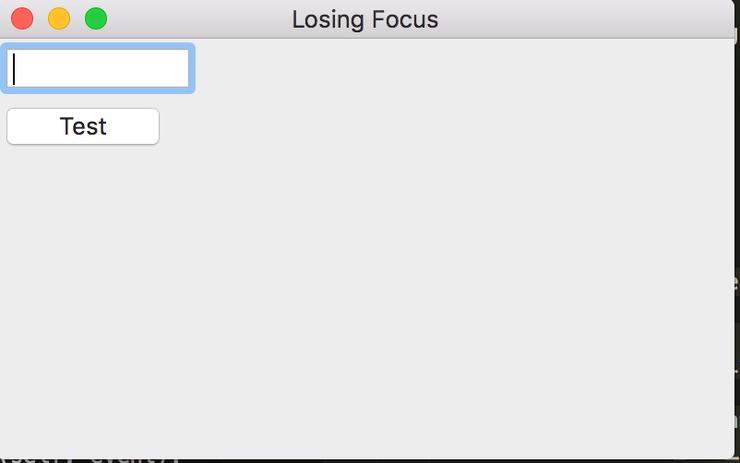Close the Losing Focus window
The image size is (740, 463).
[x=22, y=19]
